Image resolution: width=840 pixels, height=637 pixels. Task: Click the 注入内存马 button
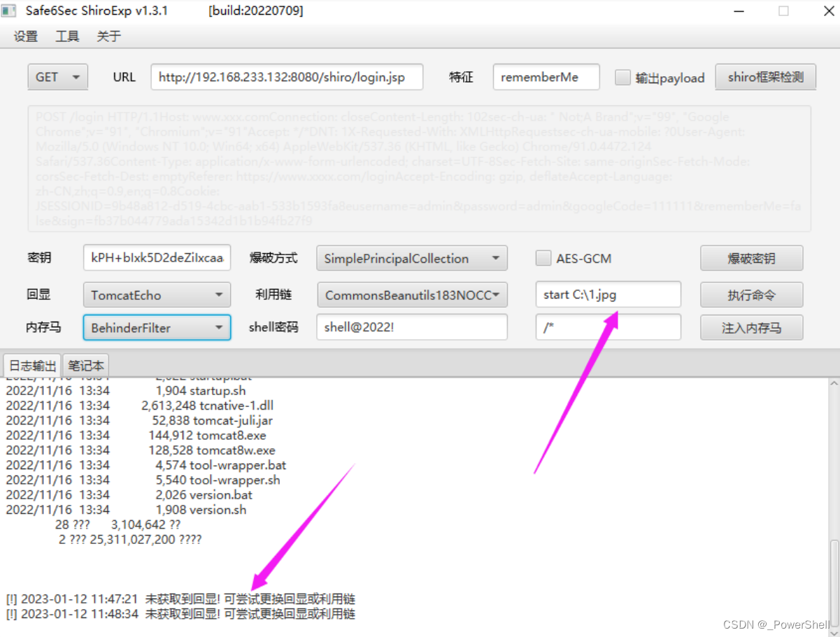[752, 327]
